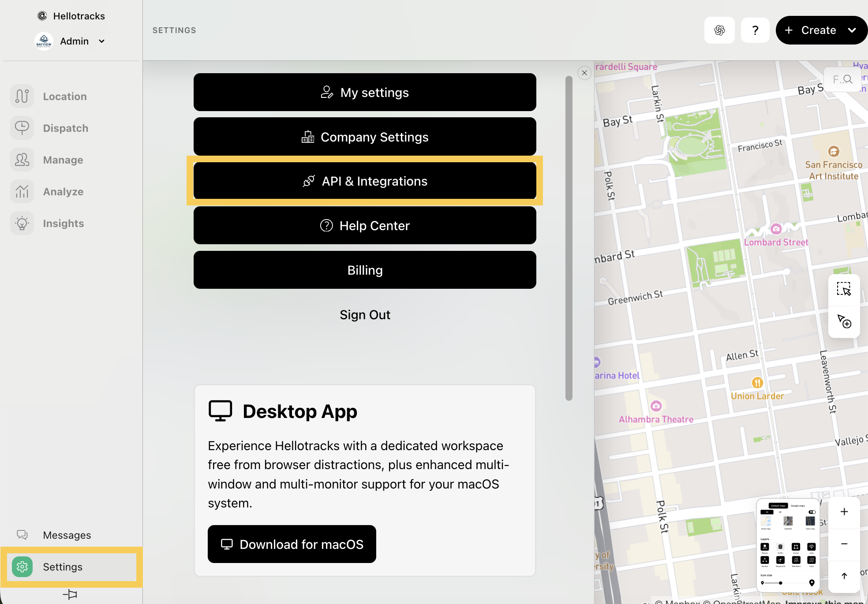Viewport: 868px width, 604px height.
Task: Activate the rectangle selection map tool
Action: coord(844,290)
